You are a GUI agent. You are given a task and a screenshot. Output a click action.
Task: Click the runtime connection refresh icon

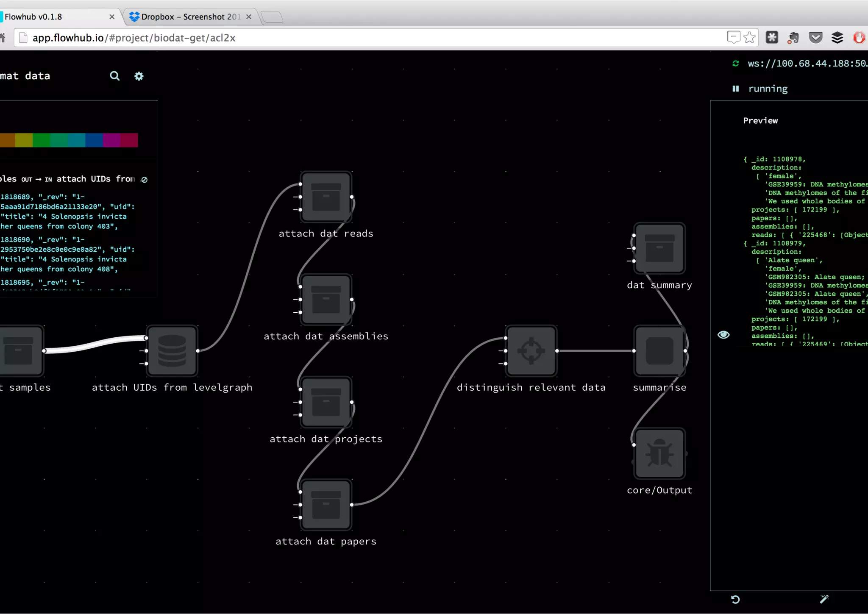tap(736, 64)
